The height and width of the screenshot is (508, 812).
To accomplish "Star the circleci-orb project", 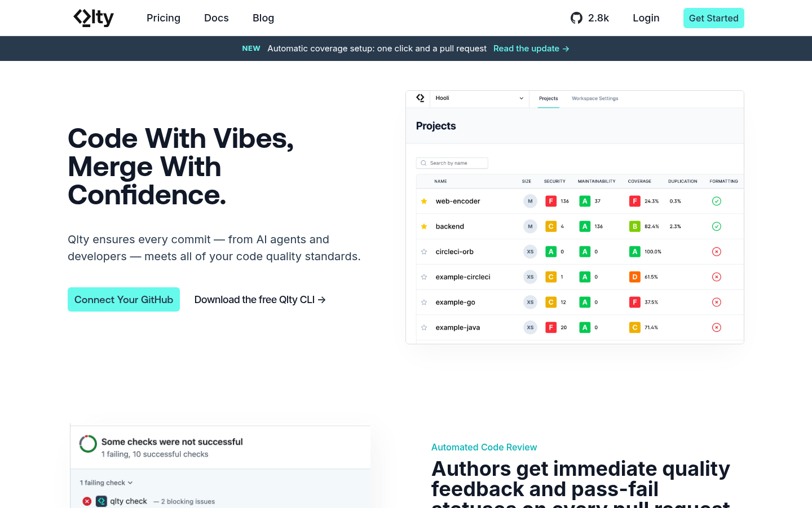I will click(x=424, y=252).
